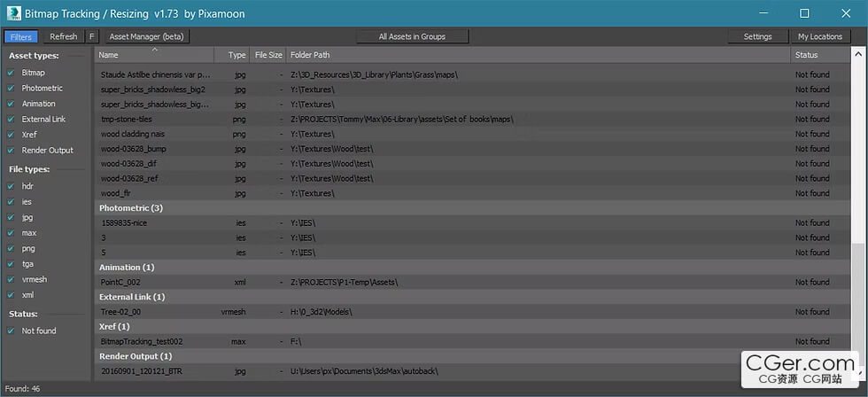Maximize the Bitmap Tracking window
Image resolution: width=868 pixels, height=397 pixels.
coord(804,13)
